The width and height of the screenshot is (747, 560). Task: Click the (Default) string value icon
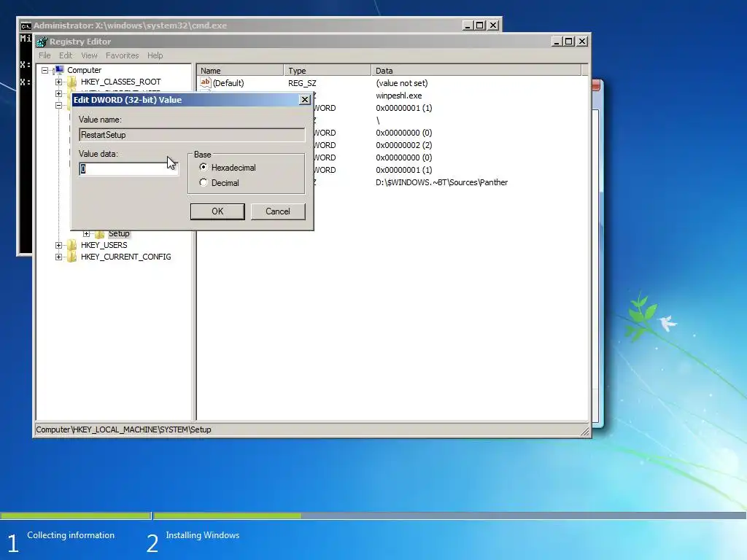coord(205,83)
